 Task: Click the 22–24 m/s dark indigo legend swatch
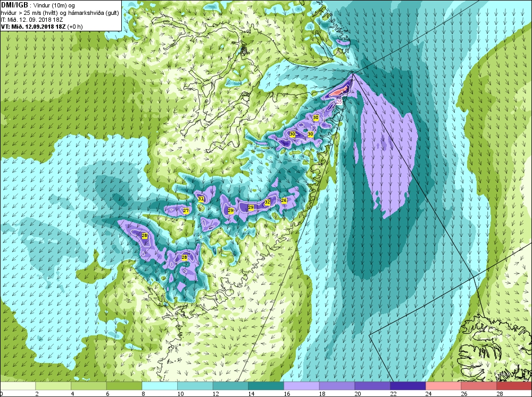tap(408, 386)
